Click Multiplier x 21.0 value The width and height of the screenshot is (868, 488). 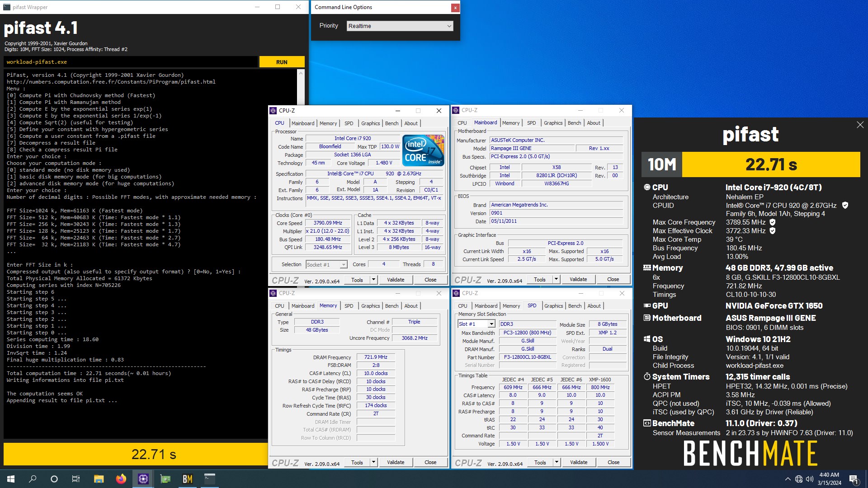[328, 231]
